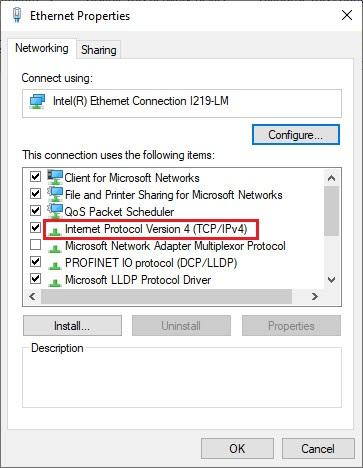Image resolution: width=363 pixels, height=468 pixels.
Task: Select the Networking tab
Action: point(42,48)
